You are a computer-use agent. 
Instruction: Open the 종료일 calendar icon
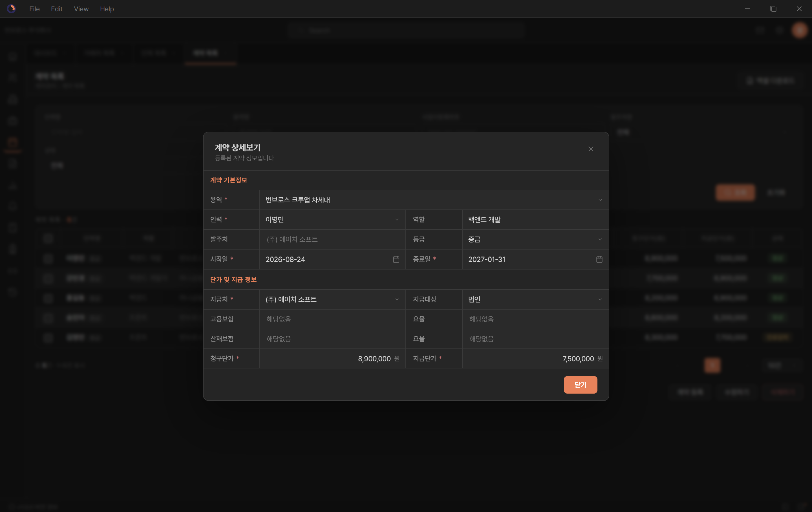pos(599,259)
